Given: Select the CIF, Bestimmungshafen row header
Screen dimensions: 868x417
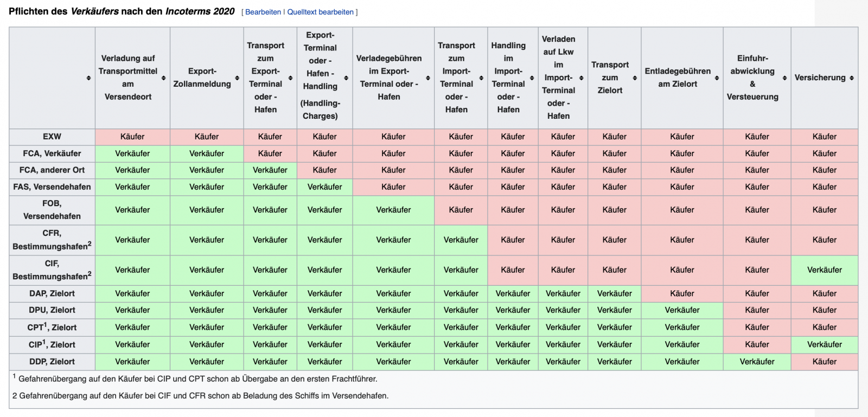Looking at the screenshot, I should click(52, 270).
